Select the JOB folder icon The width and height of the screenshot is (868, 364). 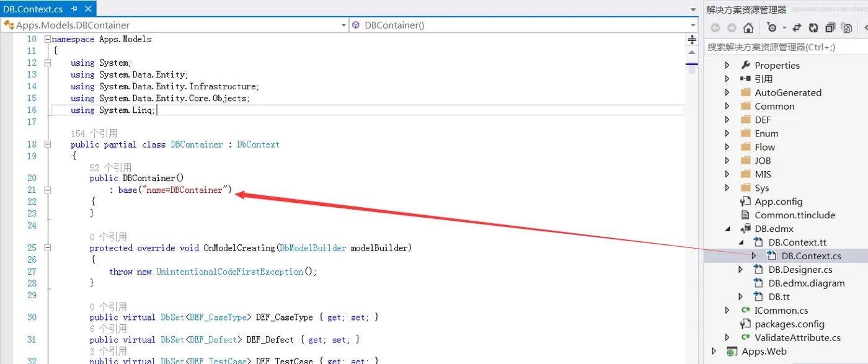pyautogui.click(x=746, y=161)
